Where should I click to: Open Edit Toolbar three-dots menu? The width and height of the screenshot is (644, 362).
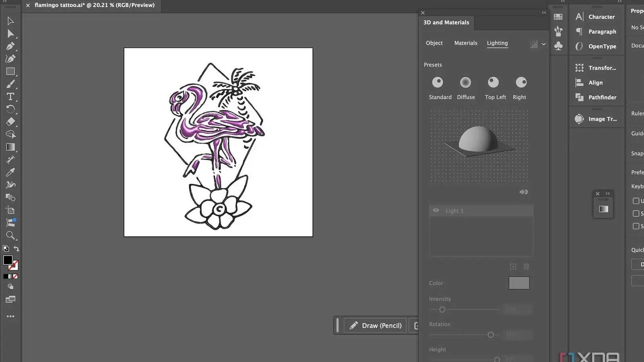point(10,316)
